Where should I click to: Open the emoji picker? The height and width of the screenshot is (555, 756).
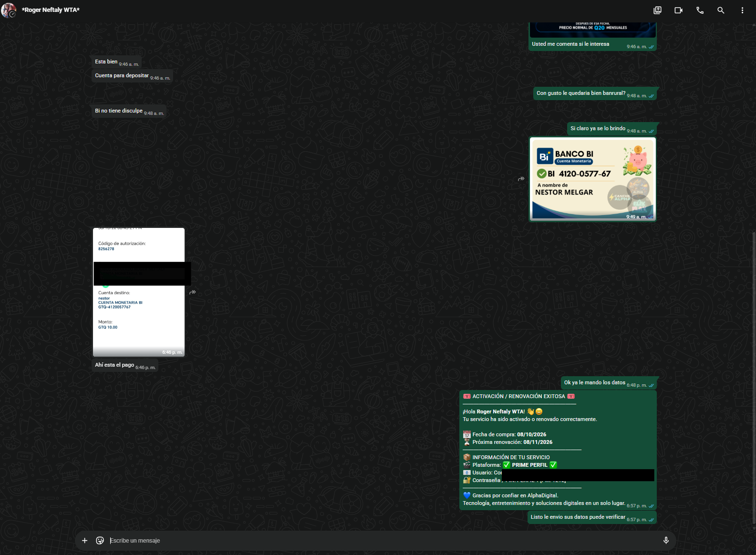tap(100, 540)
